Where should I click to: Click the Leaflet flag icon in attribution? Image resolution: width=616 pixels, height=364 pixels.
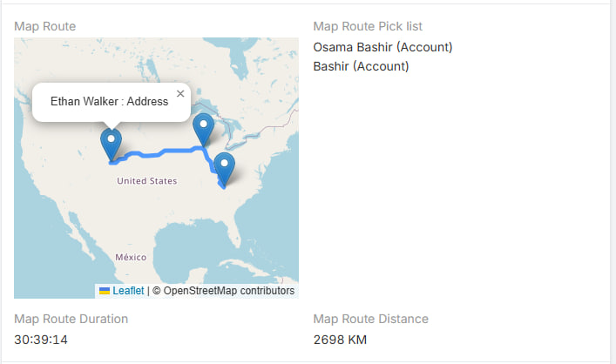pos(105,291)
